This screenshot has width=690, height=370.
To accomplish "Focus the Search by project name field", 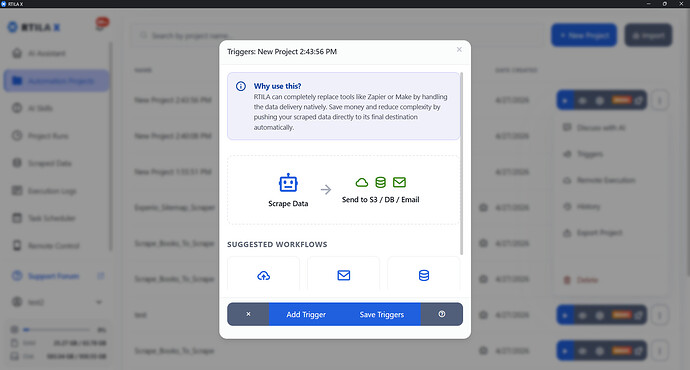I will pos(337,35).
